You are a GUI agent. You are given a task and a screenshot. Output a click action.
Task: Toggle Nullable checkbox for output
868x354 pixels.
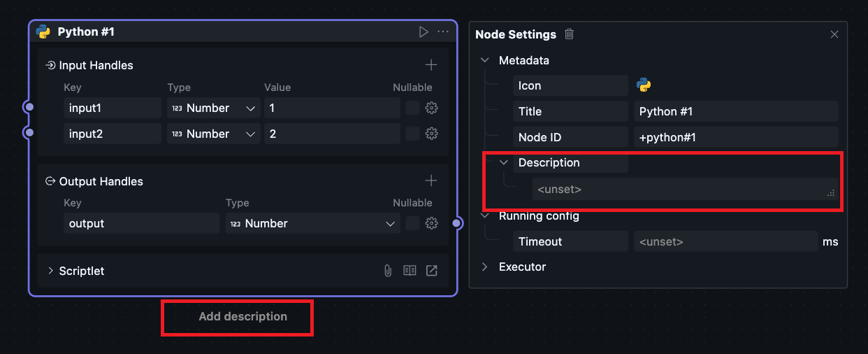(412, 223)
